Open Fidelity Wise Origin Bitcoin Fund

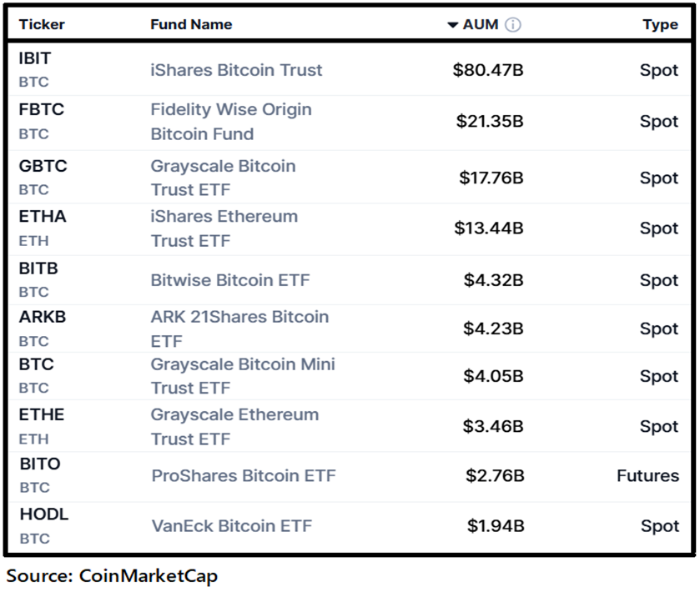[x=231, y=121]
